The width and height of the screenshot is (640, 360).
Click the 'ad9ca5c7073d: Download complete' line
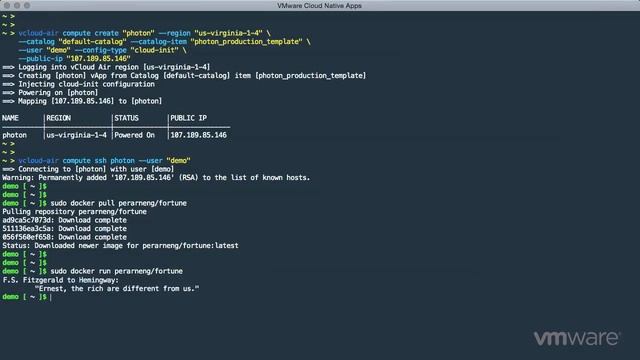tap(64, 220)
